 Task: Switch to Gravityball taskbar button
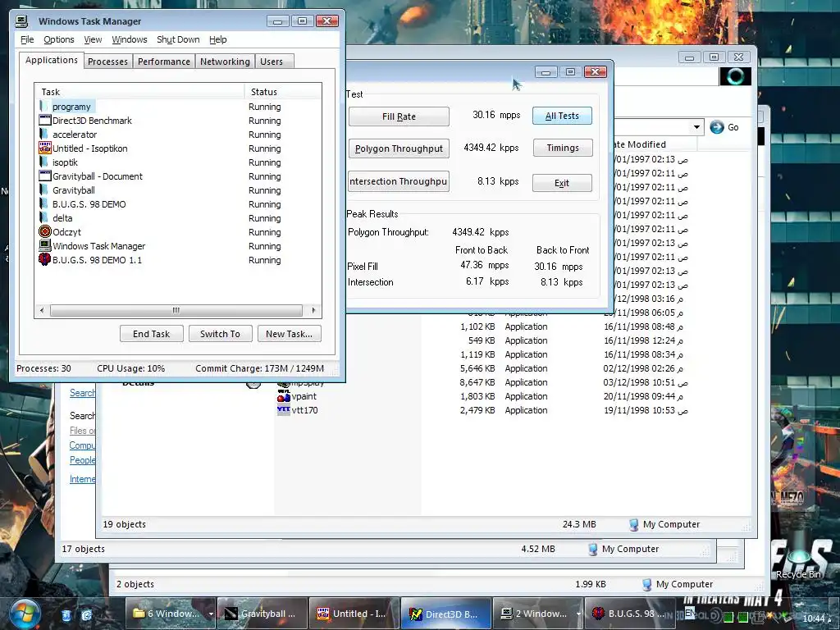coord(262,614)
